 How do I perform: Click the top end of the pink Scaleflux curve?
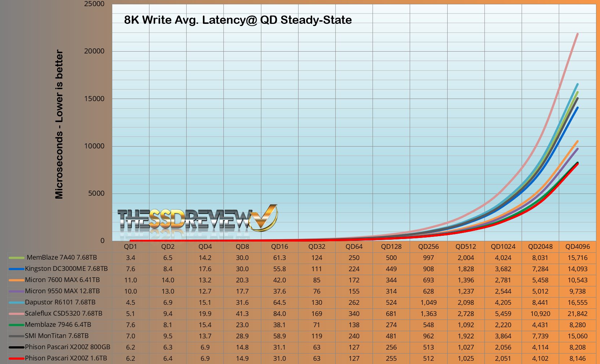click(577, 34)
